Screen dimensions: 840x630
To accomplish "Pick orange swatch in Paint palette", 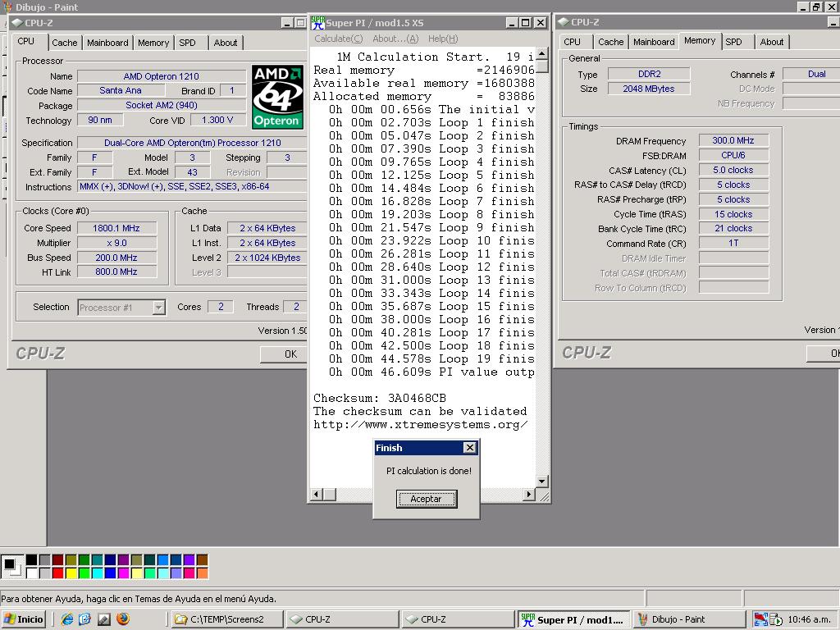I will point(202,573).
